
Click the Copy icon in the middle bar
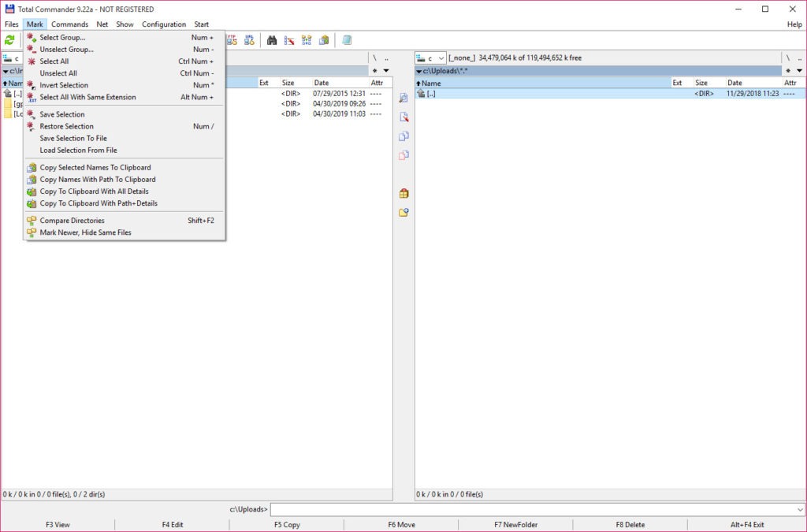403,136
